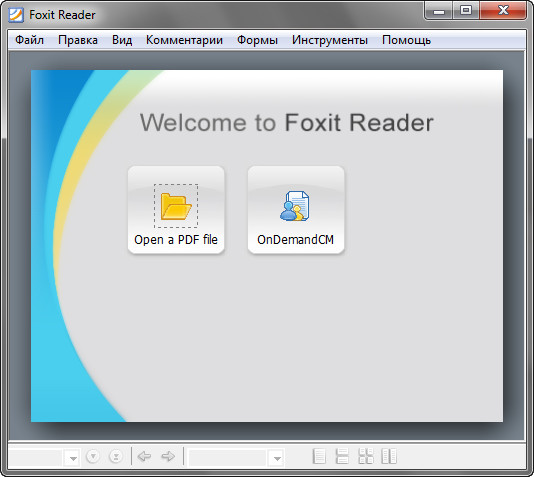Go to next page round button
The width and height of the screenshot is (534, 477).
[93, 457]
